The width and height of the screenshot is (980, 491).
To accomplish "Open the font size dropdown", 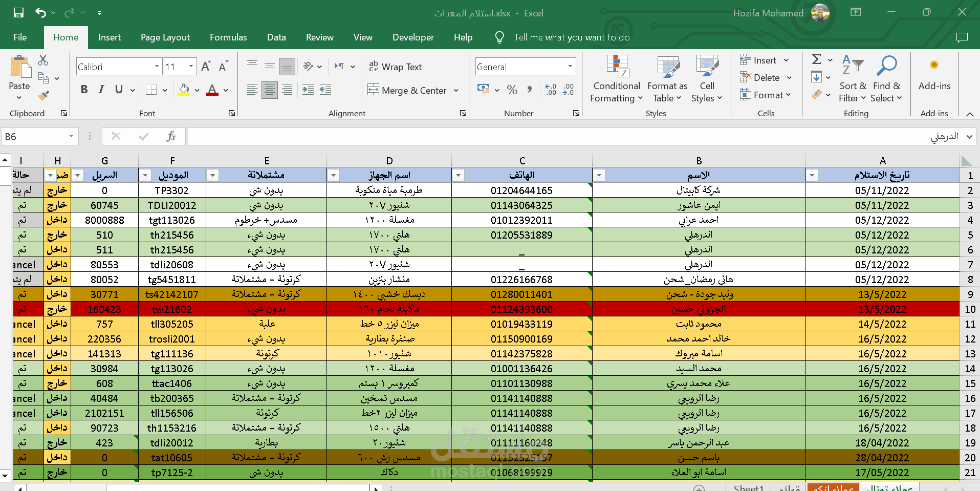I will pyautogui.click(x=191, y=67).
